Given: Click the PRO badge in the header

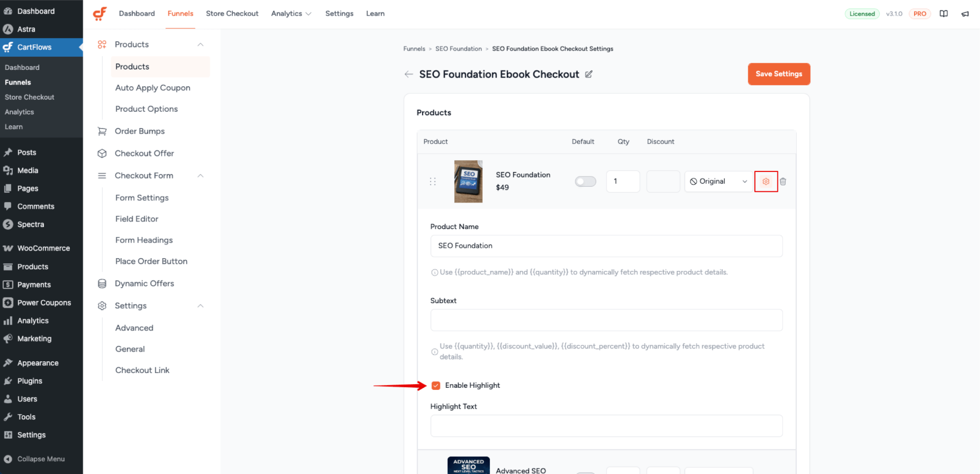Looking at the screenshot, I should click(x=920, y=14).
